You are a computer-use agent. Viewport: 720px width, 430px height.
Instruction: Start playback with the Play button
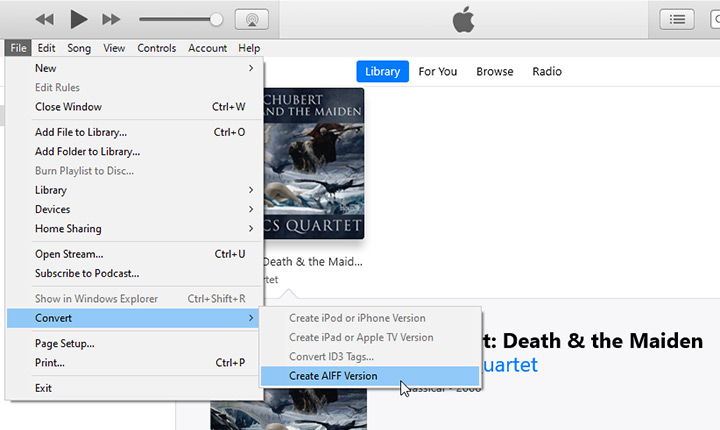[79, 19]
